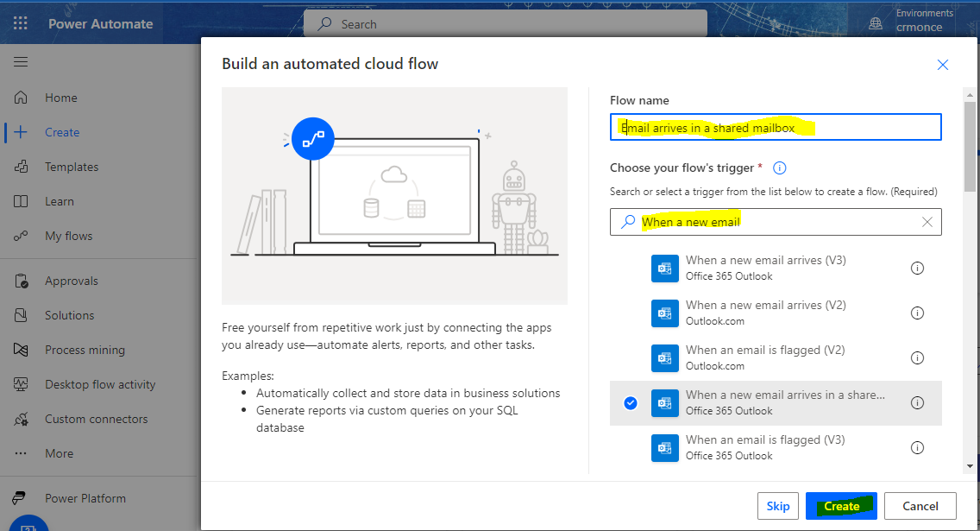Open the app launcher waffle icon

(x=21, y=23)
